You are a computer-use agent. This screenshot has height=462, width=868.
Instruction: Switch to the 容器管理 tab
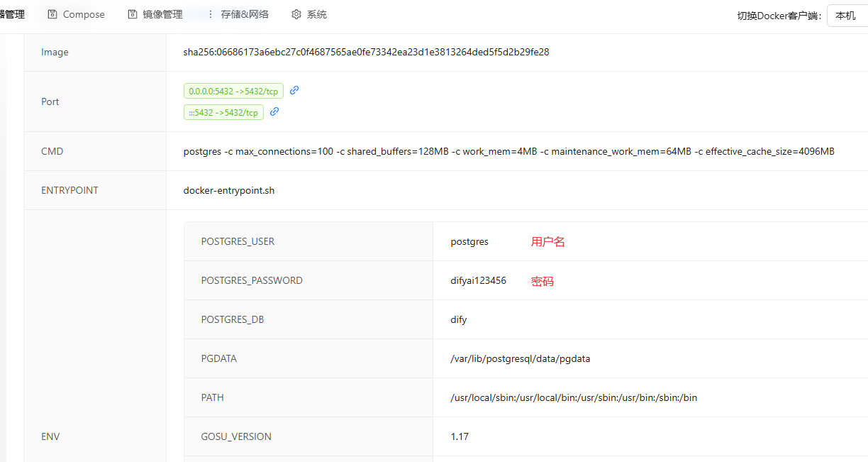click(13, 14)
